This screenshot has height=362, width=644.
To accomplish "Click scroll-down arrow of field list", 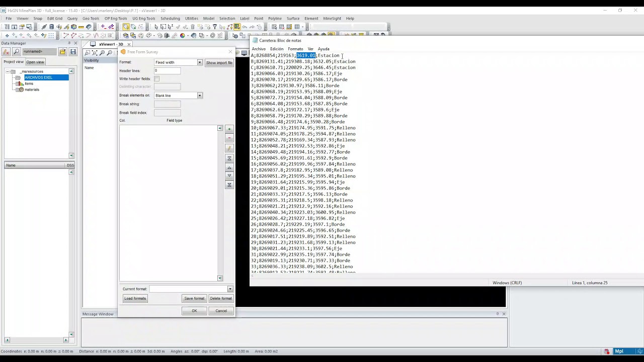I will click(x=220, y=278).
